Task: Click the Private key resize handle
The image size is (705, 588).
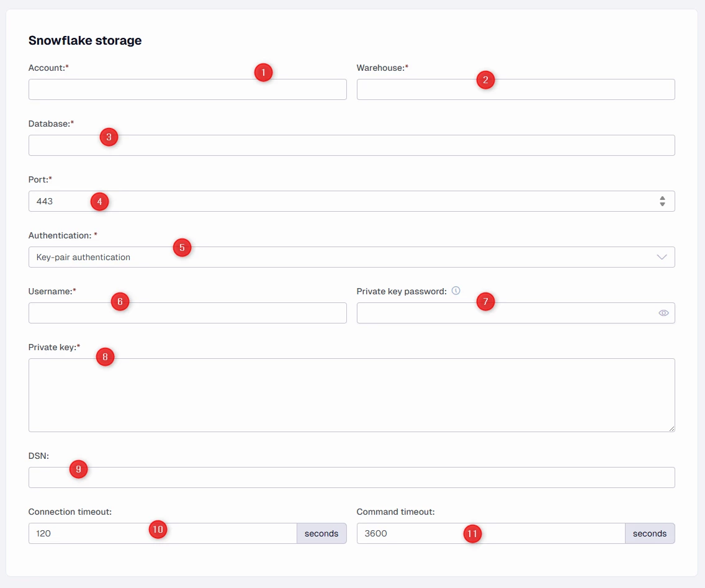Action: point(671,428)
